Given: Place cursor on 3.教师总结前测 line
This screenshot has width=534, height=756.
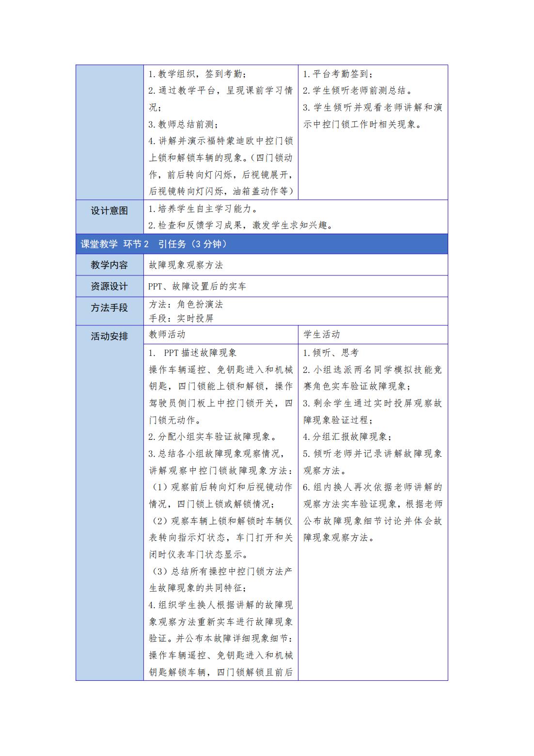Looking at the screenshot, I should [x=183, y=125].
